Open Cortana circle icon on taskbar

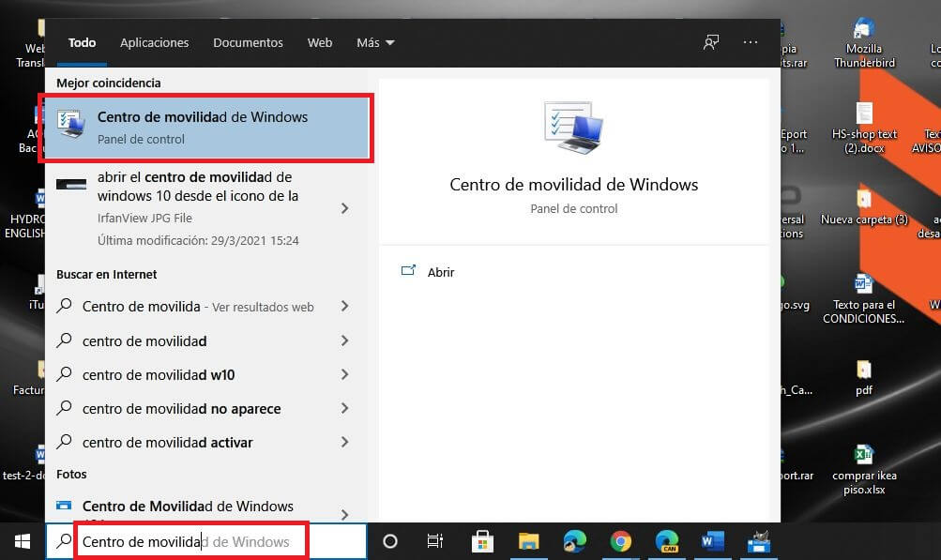tap(390, 541)
